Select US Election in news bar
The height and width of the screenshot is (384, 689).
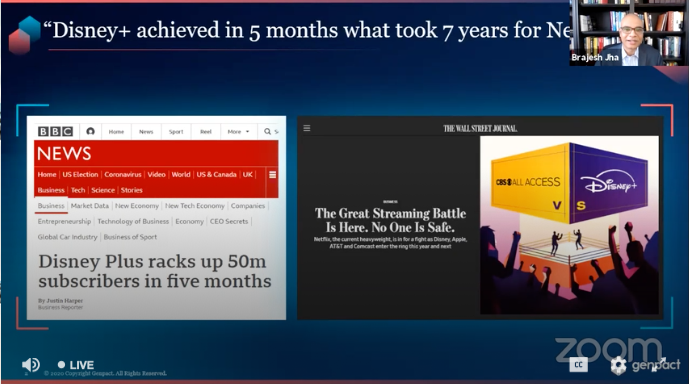[80, 174]
